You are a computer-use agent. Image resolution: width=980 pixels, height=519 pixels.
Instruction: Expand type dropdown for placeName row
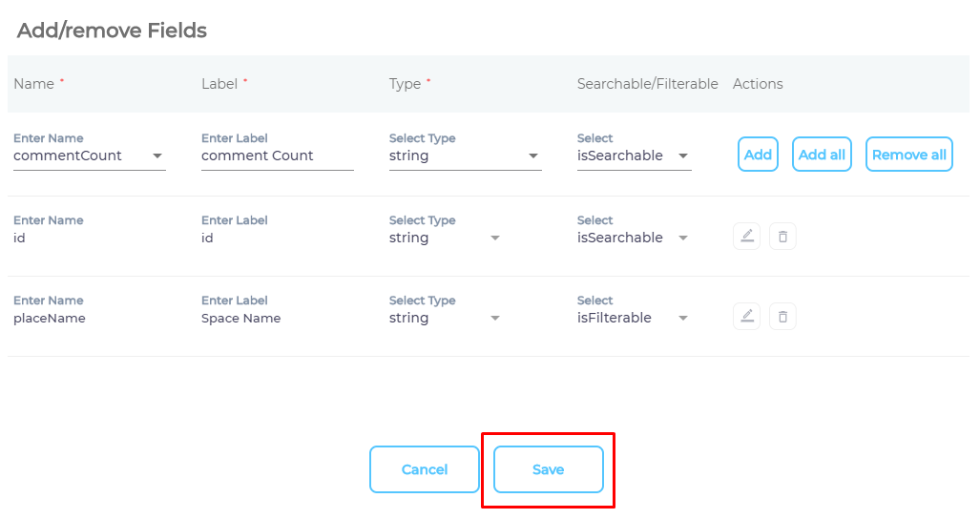point(494,318)
